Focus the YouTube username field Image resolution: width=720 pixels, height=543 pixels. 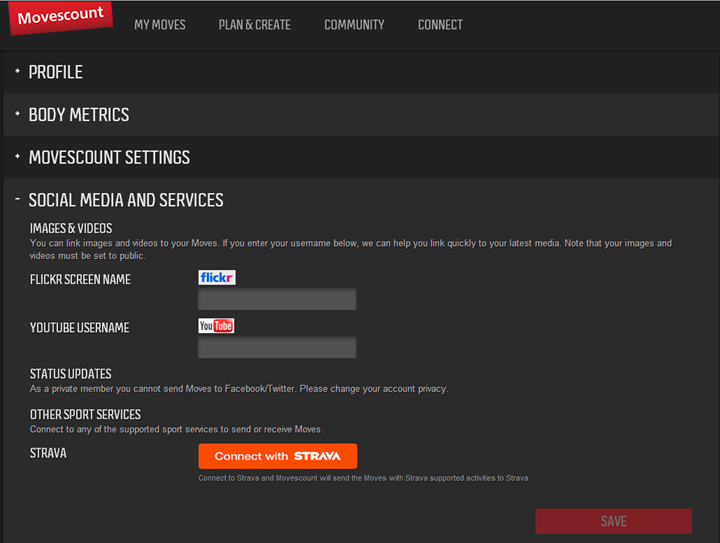click(x=277, y=347)
